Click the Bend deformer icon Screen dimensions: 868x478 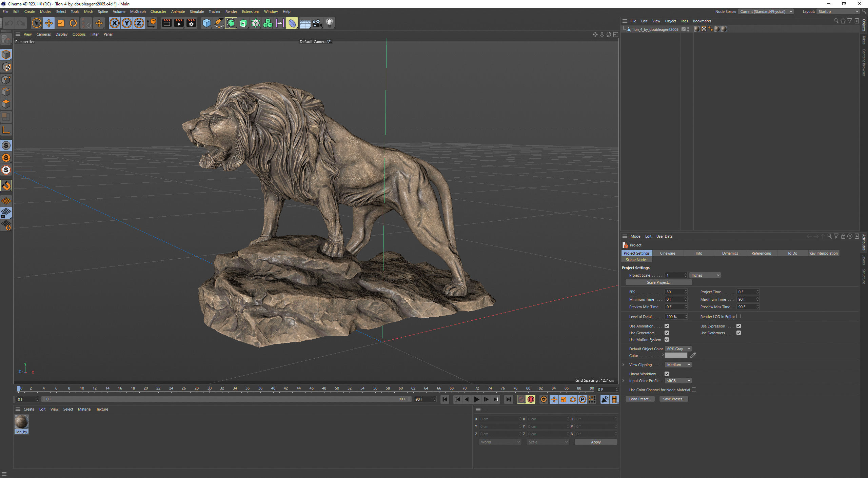pyautogui.click(x=292, y=23)
